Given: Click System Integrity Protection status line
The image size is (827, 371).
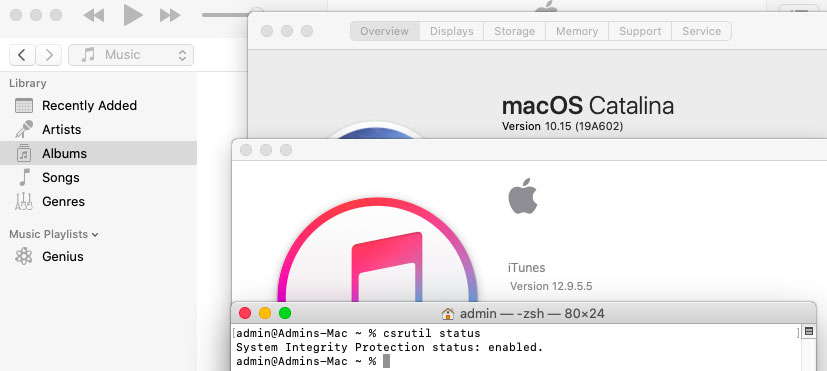Looking at the screenshot, I should point(389,348).
